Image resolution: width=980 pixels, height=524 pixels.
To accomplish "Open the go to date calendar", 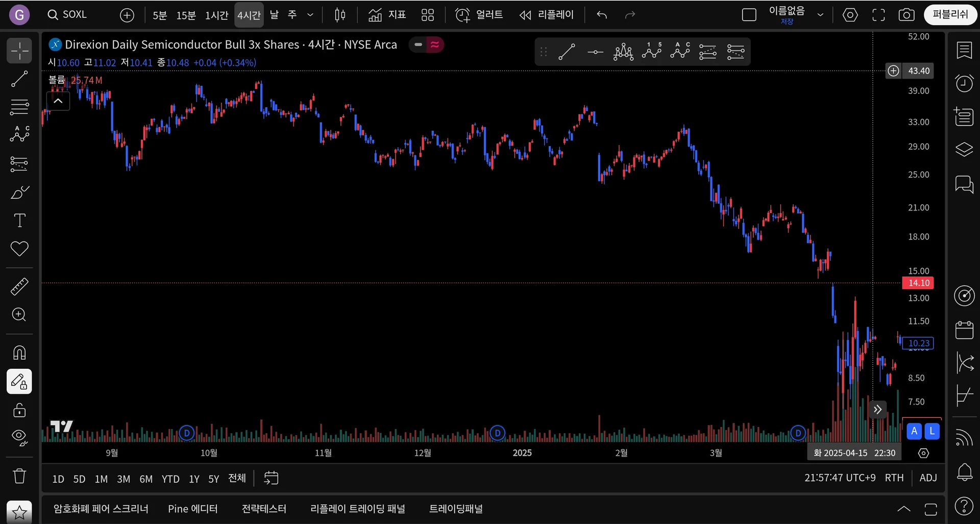I will pyautogui.click(x=271, y=478).
